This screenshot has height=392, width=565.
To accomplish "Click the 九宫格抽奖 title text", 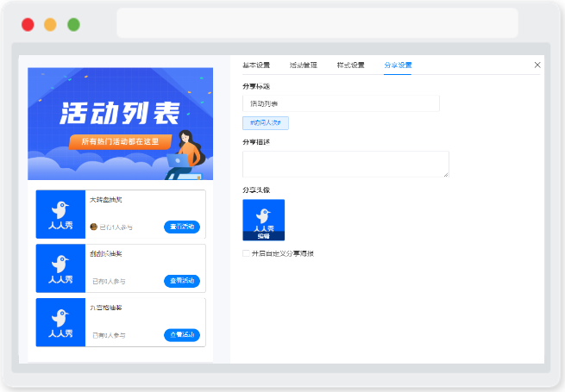I will tap(105, 308).
